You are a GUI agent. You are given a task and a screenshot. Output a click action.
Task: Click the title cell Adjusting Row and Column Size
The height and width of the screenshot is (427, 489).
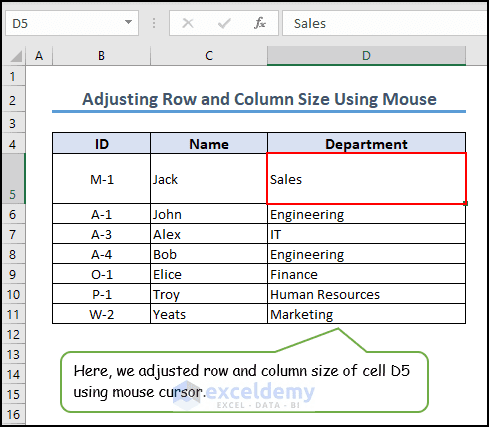(x=259, y=99)
